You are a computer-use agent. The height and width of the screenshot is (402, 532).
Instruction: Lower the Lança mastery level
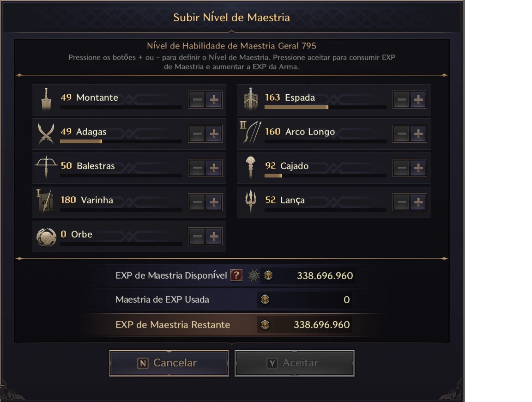[401, 202]
